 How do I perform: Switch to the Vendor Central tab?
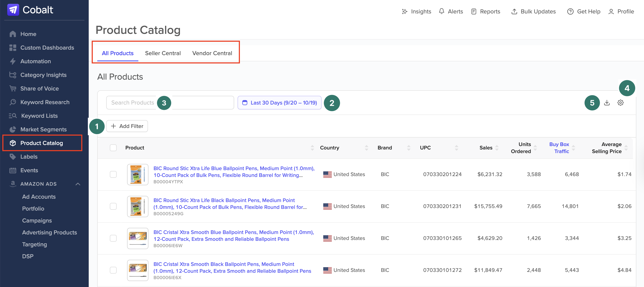[x=212, y=53]
